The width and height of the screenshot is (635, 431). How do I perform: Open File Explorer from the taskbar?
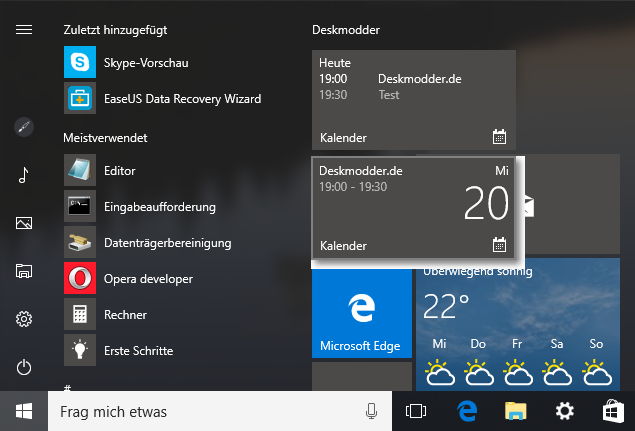coord(516,411)
